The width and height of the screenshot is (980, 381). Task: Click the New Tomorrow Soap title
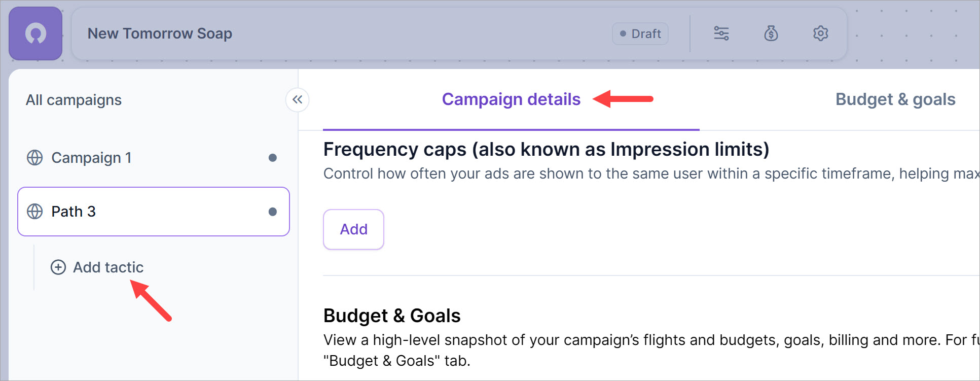coord(160,33)
